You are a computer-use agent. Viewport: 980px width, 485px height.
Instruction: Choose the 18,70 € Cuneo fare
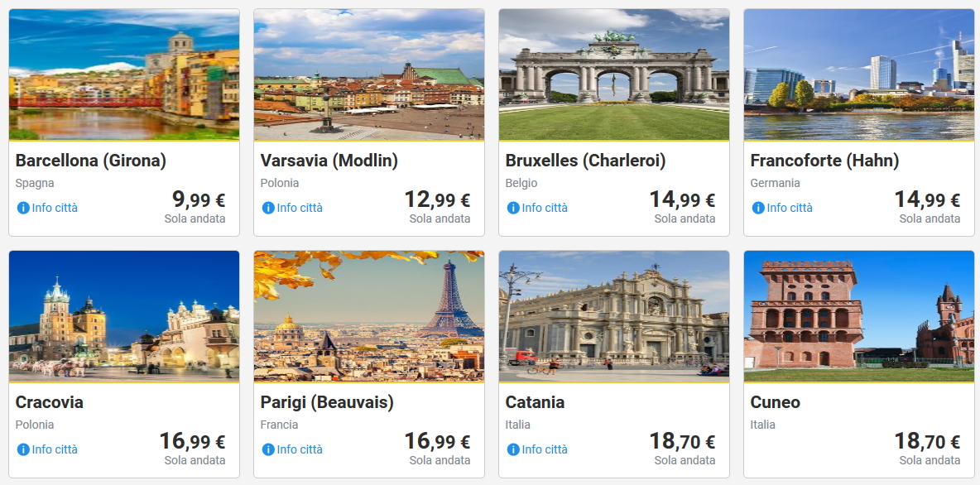coord(927,442)
